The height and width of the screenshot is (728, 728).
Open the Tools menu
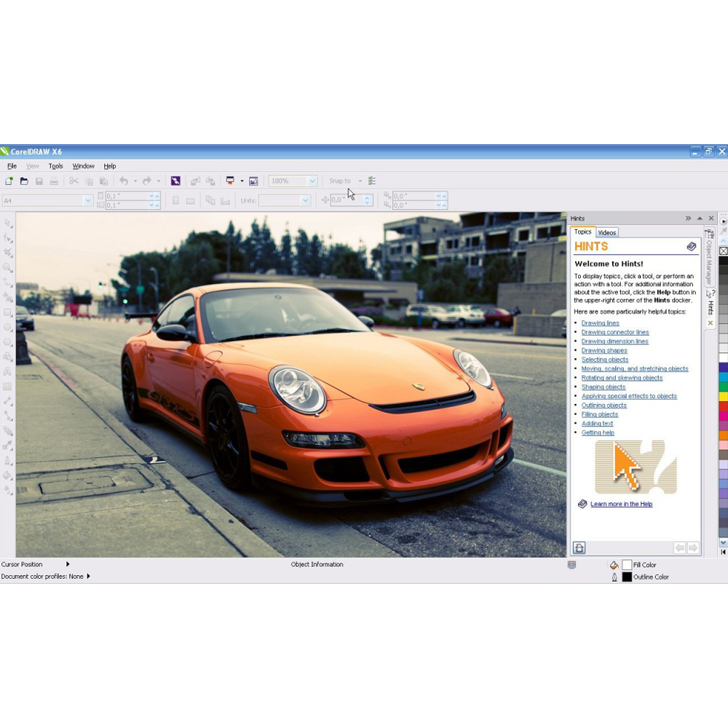(x=55, y=166)
